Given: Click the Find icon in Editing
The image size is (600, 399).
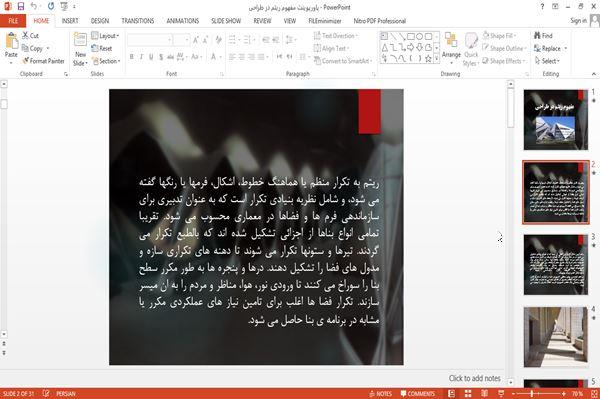Looking at the screenshot, I should (543, 36).
